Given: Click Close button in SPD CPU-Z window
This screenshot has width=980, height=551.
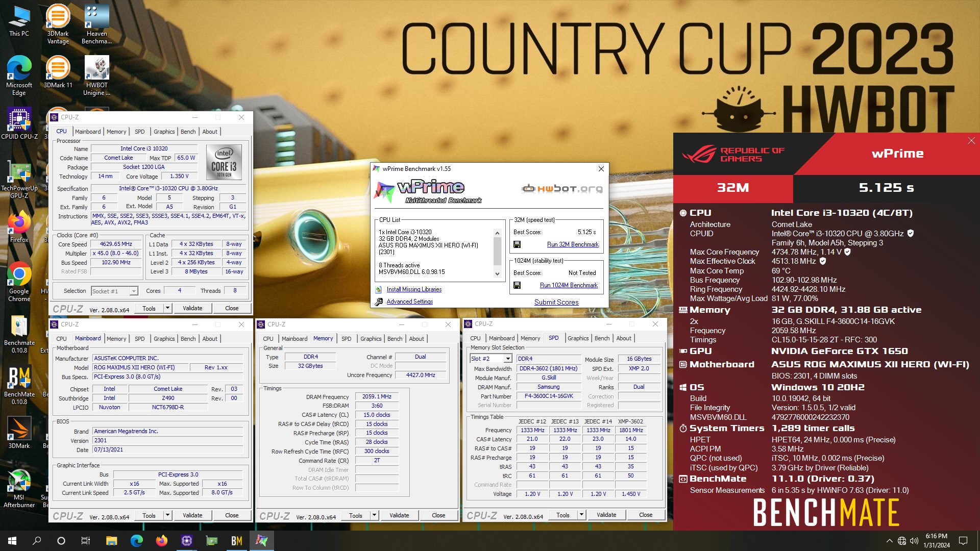Looking at the screenshot, I should tap(646, 515).
